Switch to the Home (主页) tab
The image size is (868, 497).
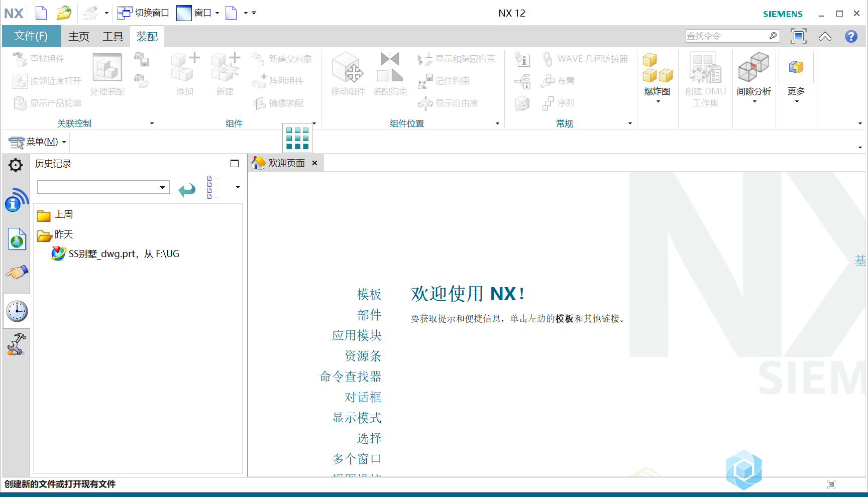click(x=79, y=36)
